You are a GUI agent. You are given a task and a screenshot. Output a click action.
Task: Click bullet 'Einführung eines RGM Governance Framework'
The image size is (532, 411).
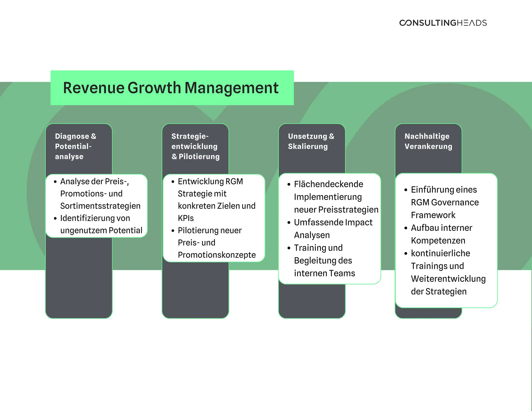(444, 202)
